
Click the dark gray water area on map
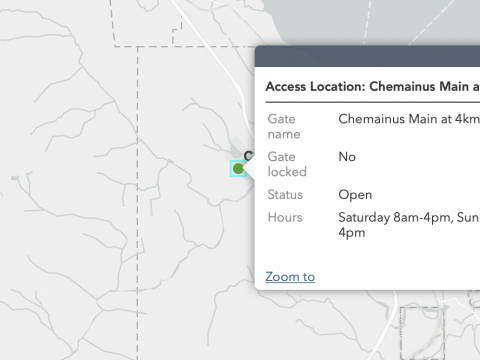[367, 20]
